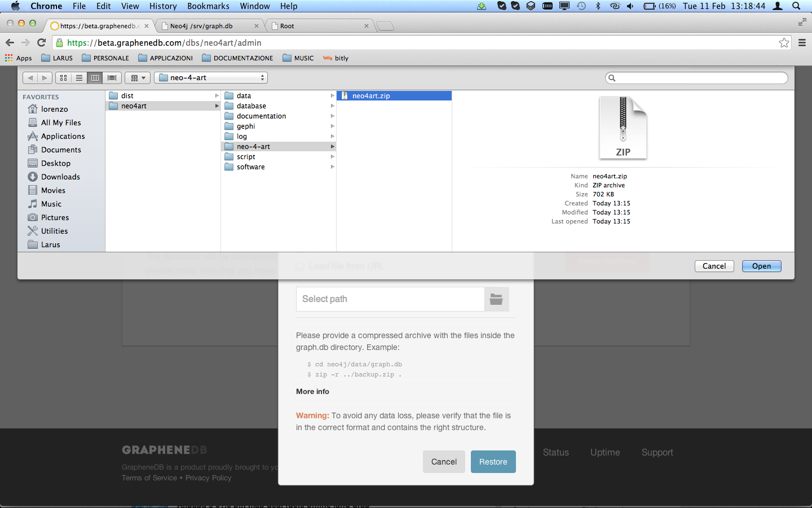Click the Select path input field
This screenshot has height=508, width=812.
click(390, 299)
